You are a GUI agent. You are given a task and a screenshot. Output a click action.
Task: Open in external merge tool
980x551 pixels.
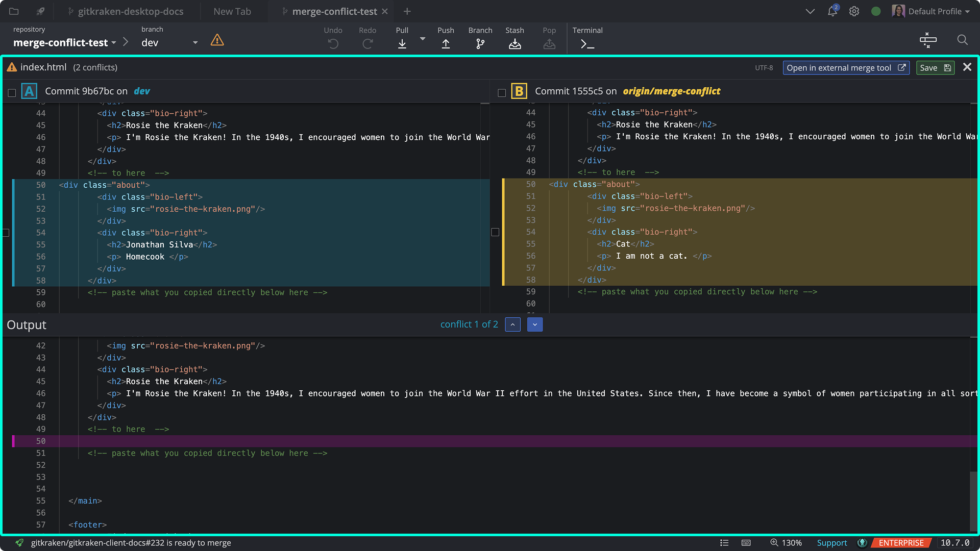click(x=846, y=67)
